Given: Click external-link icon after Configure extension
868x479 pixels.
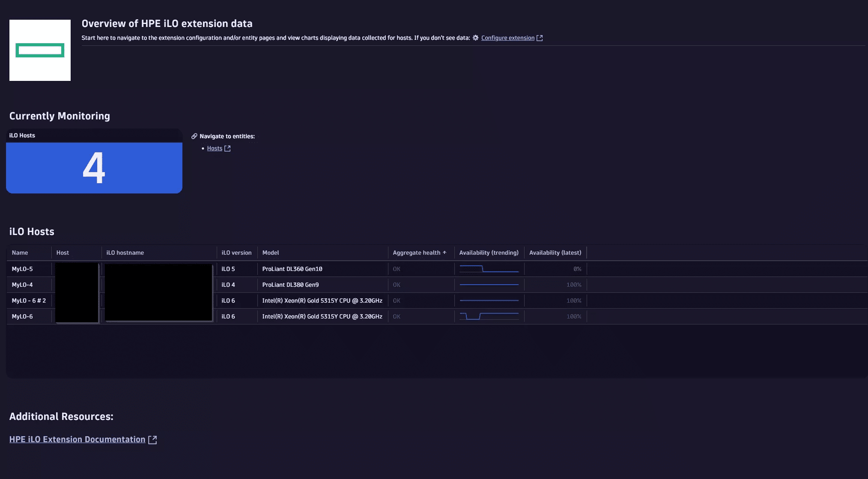Looking at the screenshot, I should pos(540,38).
